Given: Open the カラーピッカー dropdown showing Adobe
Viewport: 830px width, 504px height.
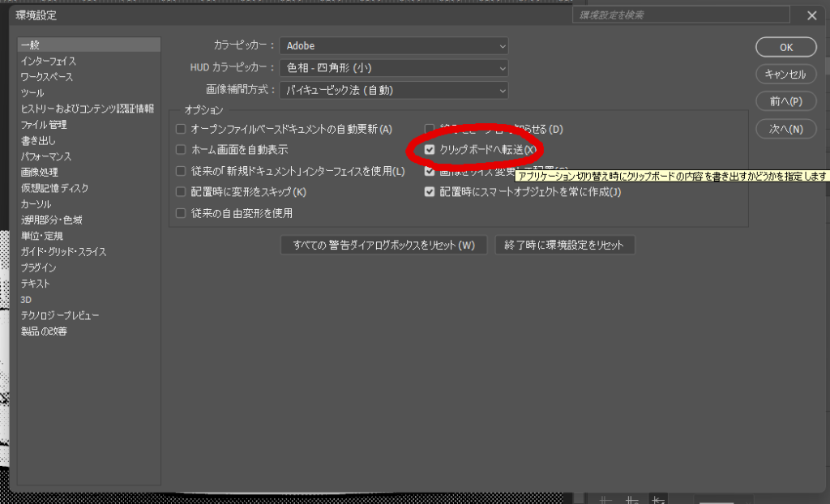Looking at the screenshot, I should (x=394, y=46).
